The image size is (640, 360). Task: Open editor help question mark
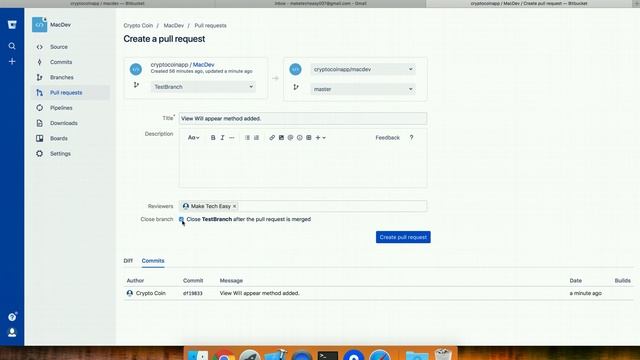click(x=411, y=138)
